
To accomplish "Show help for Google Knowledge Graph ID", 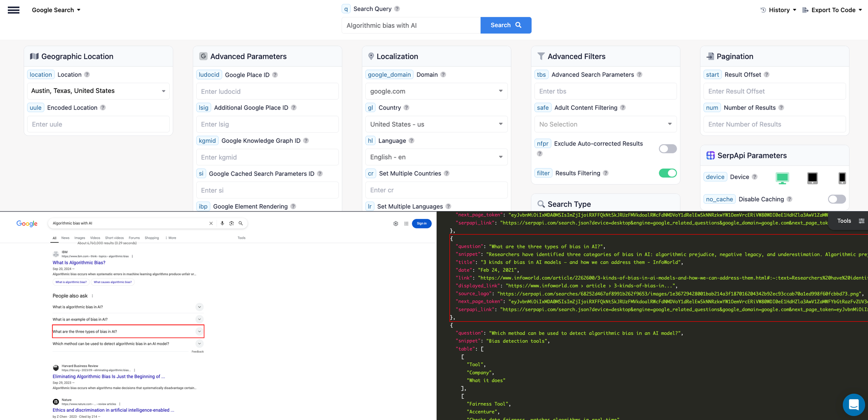I will pos(306,141).
